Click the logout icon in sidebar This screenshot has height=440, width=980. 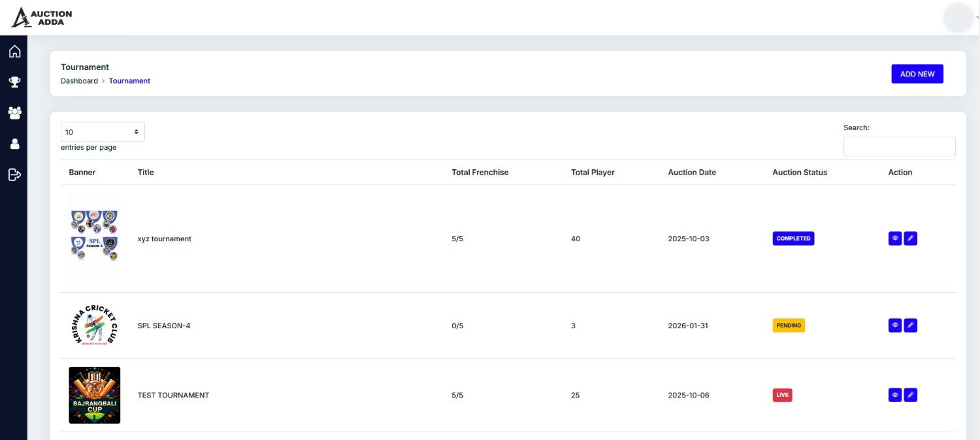[x=14, y=175]
